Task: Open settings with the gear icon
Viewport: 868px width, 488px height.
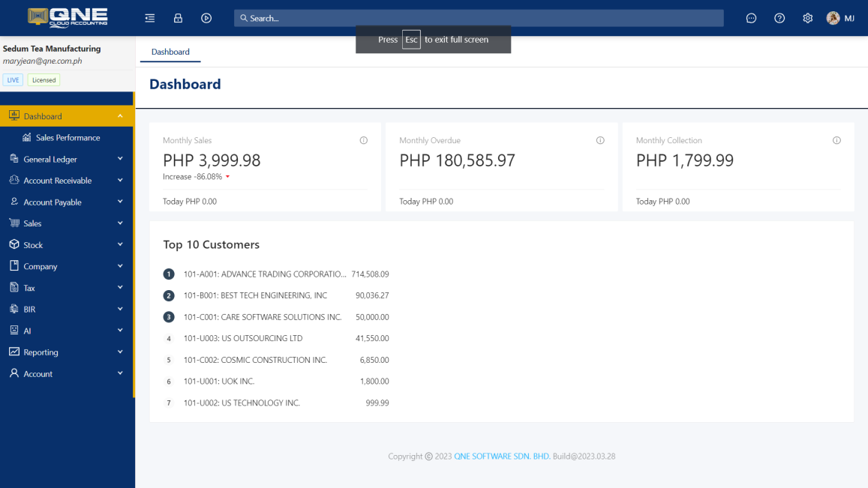Action: pyautogui.click(x=808, y=18)
